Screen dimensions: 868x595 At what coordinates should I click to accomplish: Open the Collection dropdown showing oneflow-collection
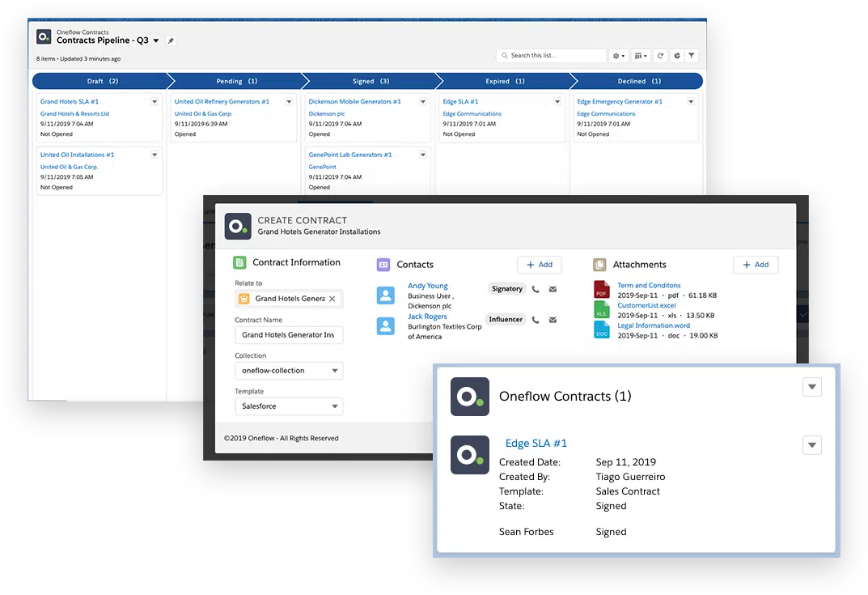point(289,371)
